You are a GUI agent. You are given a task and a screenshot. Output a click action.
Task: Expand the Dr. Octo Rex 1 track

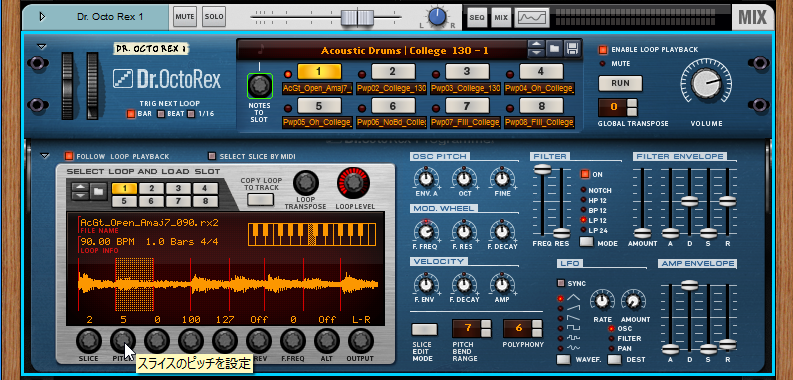(x=42, y=17)
